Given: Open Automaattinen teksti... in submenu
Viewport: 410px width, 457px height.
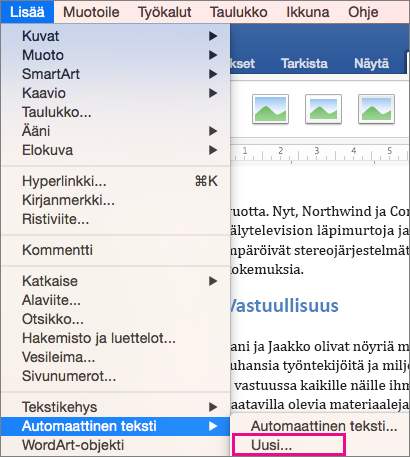Looking at the screenshot, I should 320,426.
